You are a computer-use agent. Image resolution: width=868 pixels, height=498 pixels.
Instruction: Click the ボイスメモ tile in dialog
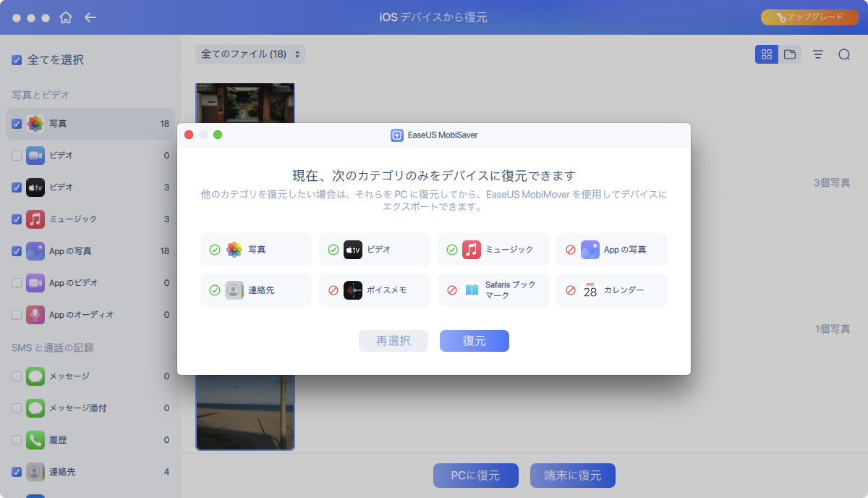[x=375, y=290]
